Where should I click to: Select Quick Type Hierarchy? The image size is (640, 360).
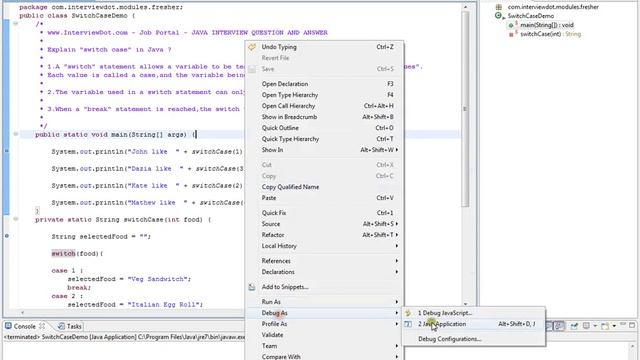[324, 139]
